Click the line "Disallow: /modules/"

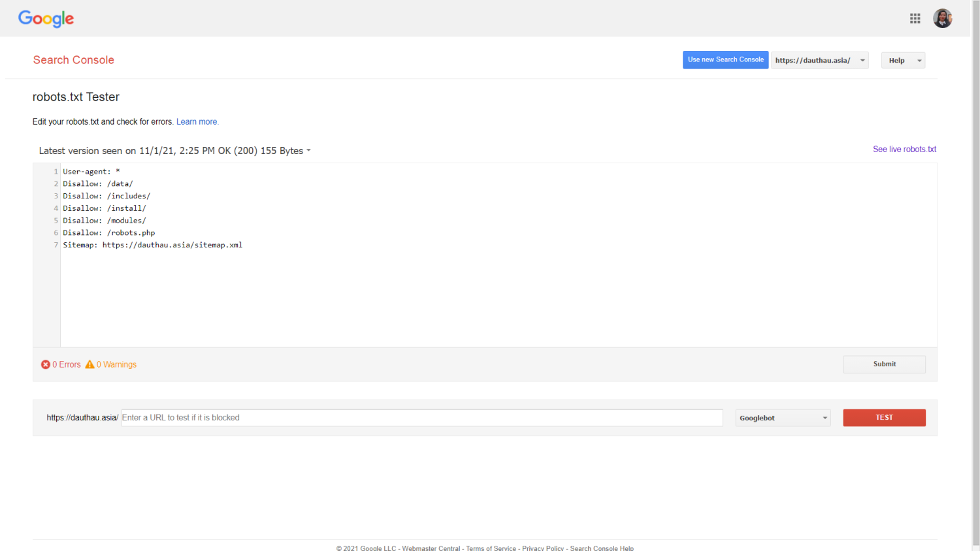pos(105,221)
